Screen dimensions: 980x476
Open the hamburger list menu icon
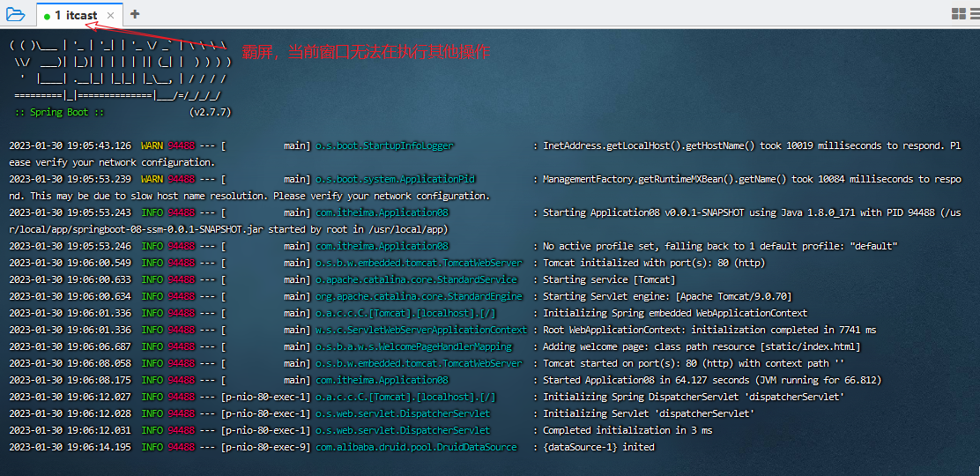[x=975, y=13]
